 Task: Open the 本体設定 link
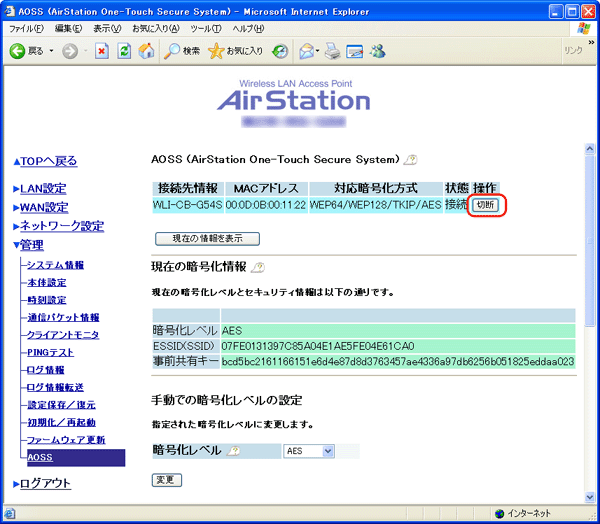(47, 282)
